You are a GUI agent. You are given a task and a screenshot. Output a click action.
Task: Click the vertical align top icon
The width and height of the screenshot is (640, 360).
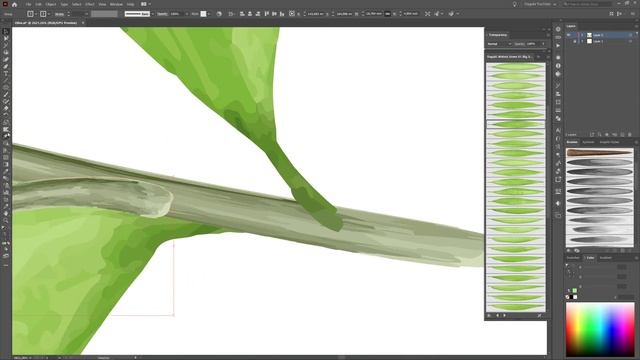point(267,14)
